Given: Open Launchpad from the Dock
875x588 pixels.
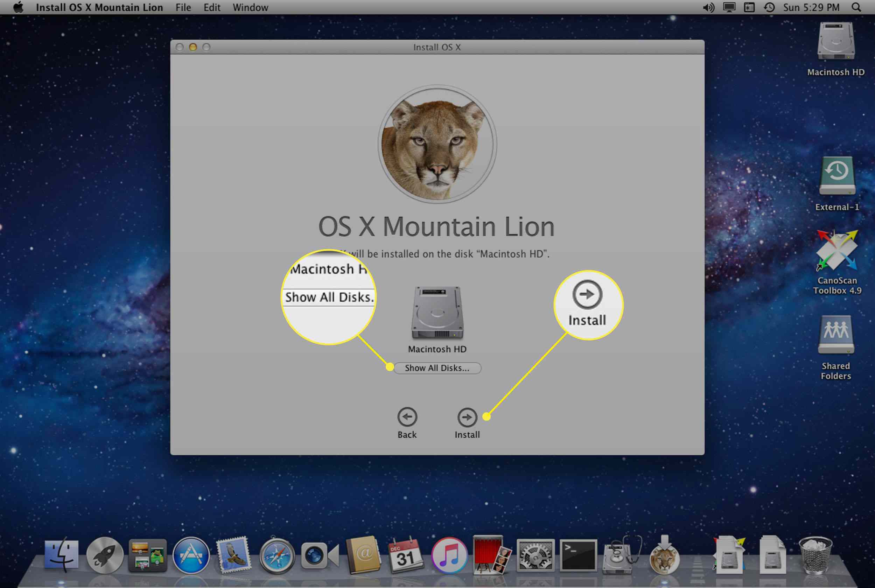Looking at the screenshot, I should click(105, 556).
